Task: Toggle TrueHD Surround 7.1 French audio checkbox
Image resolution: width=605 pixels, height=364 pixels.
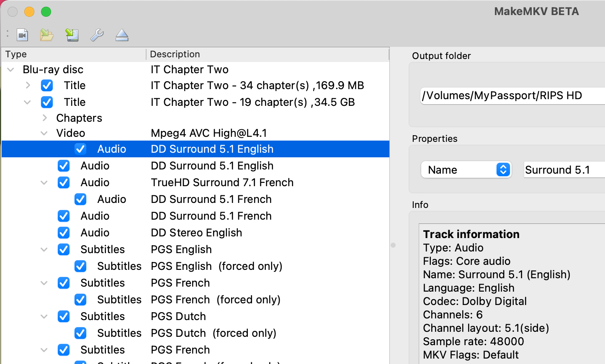Action: pyautogui.click(x=64, y=182)
